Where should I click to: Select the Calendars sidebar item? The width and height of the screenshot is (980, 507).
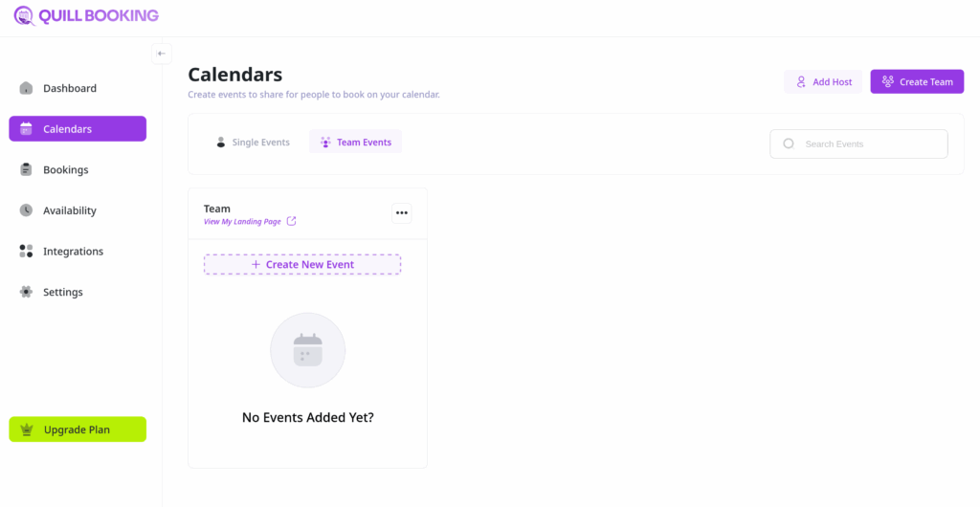click(78, 129)
